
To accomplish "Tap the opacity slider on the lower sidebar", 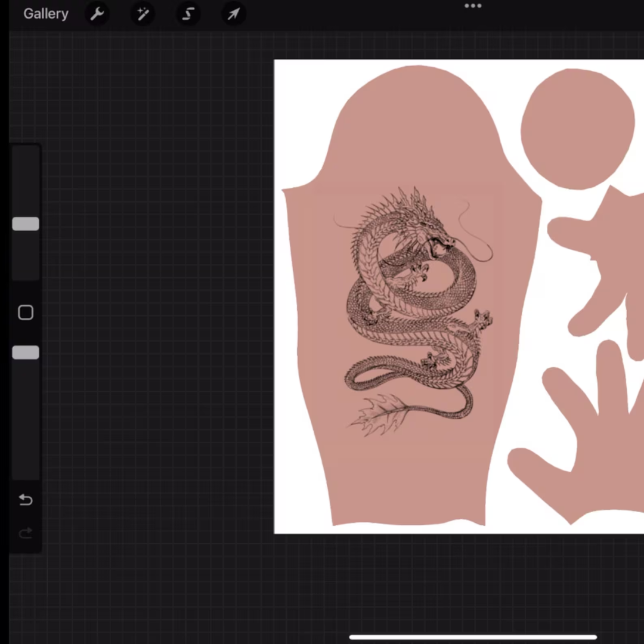I will click(26, 352).
